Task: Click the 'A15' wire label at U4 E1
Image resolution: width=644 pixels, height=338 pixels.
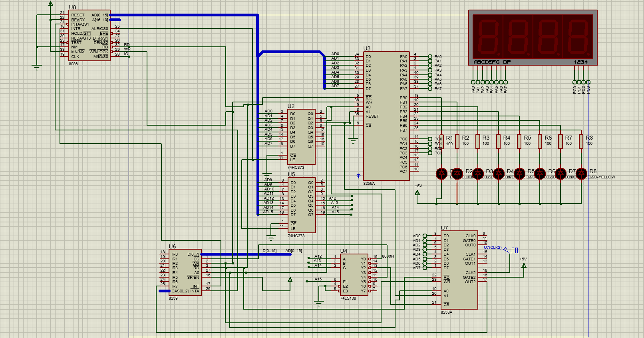Action: (318, 279)
